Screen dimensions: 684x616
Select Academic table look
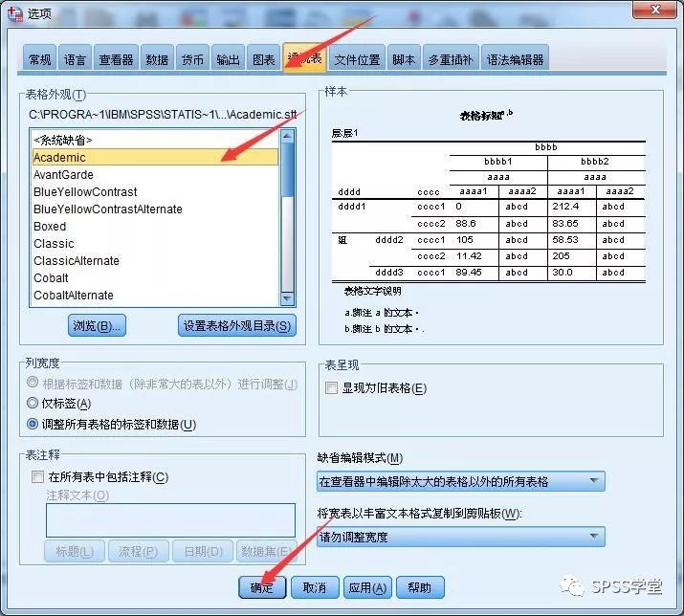[155, 157]
